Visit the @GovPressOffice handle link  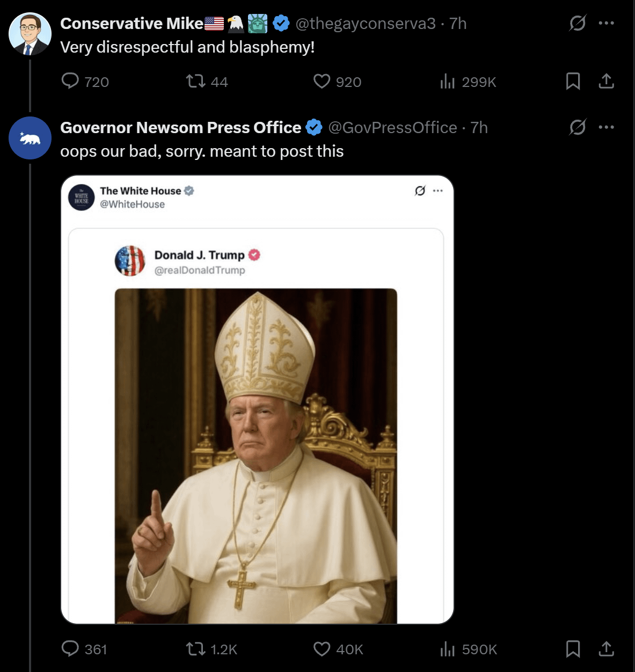tap(392, 128)
